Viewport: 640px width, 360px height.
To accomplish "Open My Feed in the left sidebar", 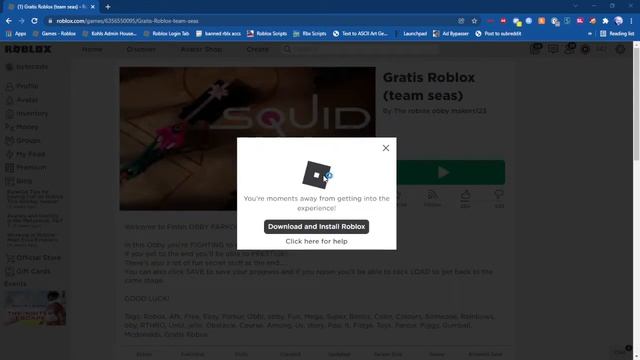I will [25, 154].
